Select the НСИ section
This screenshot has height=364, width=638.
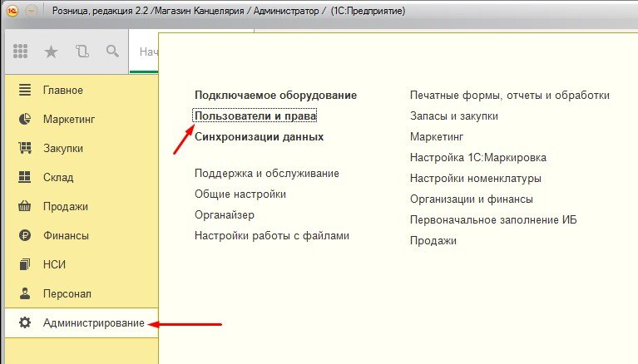[82, 264]
